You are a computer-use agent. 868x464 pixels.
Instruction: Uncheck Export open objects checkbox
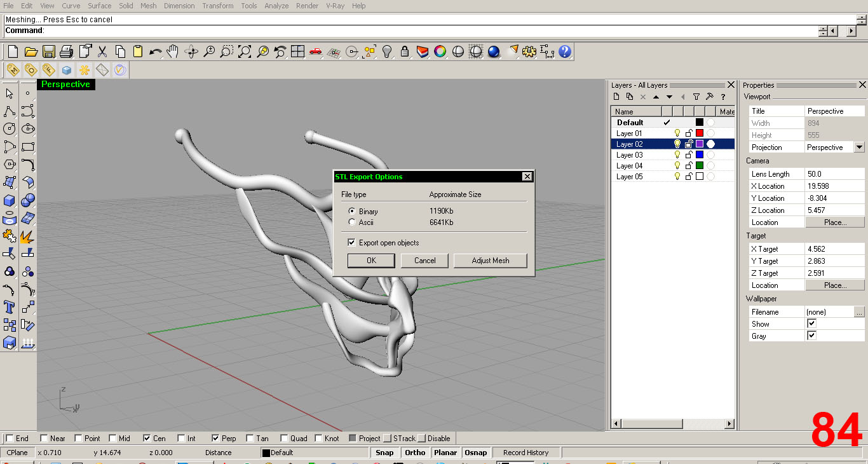pyautogui.click(x=351, y=243)
